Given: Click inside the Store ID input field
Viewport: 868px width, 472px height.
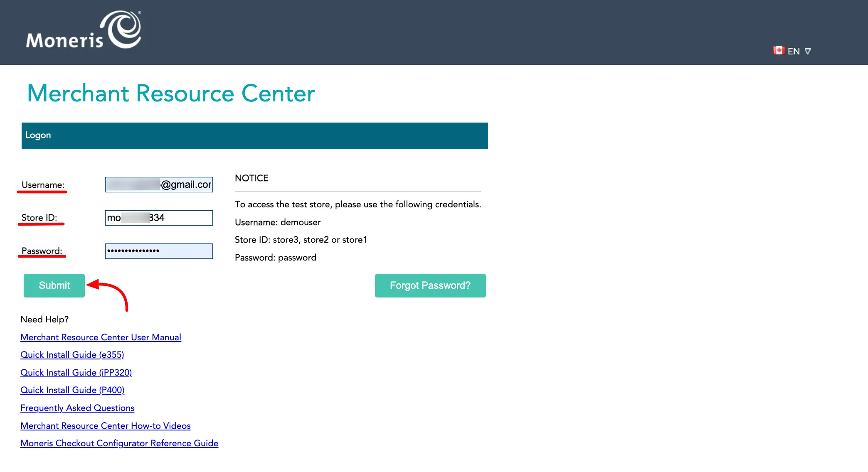Looking at the screenshot, I should 159,218.
